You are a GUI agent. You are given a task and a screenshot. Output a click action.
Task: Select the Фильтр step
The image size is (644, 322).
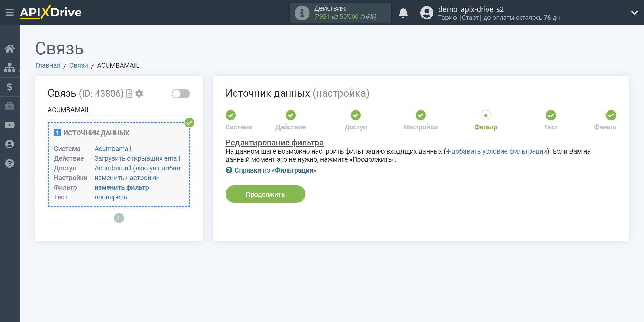486,115
